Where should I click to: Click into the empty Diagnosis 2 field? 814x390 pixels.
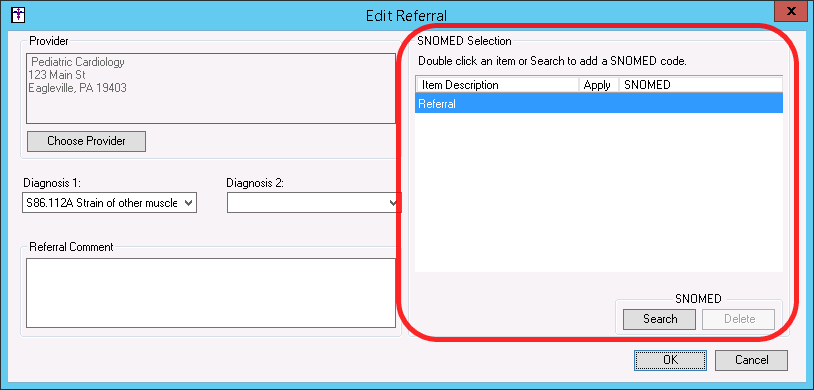tap(308, 203)
